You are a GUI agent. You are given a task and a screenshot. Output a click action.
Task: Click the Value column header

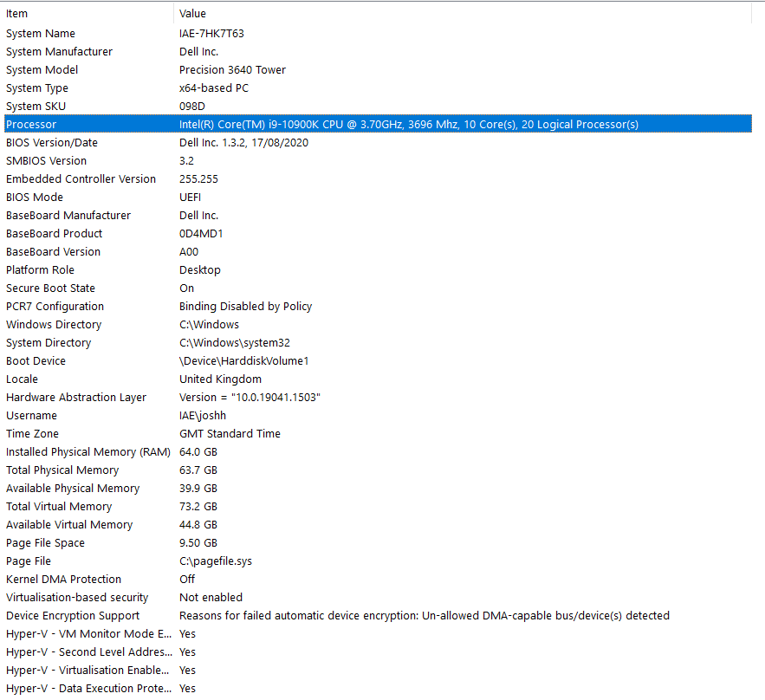click(192, 13)
